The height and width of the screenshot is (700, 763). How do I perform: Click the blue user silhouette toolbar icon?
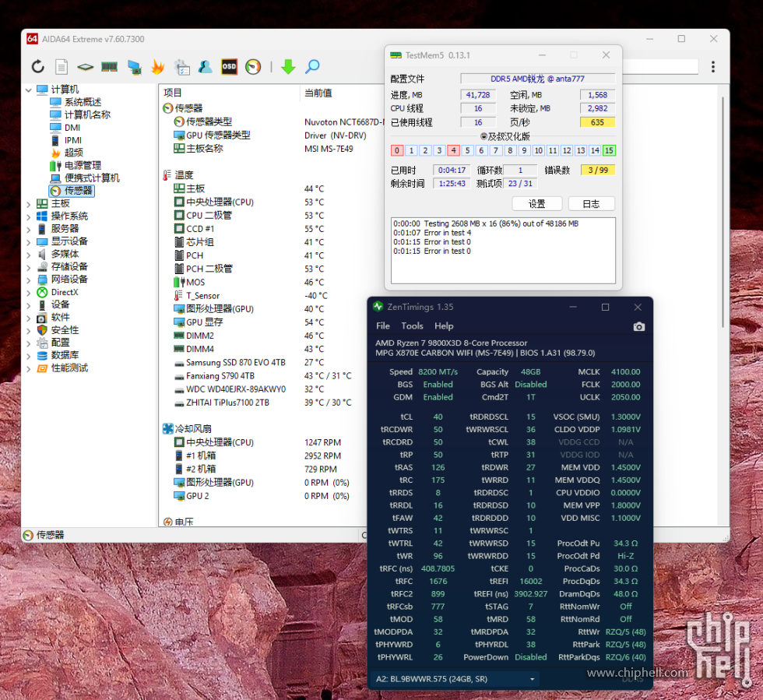[x=206, y=67]
